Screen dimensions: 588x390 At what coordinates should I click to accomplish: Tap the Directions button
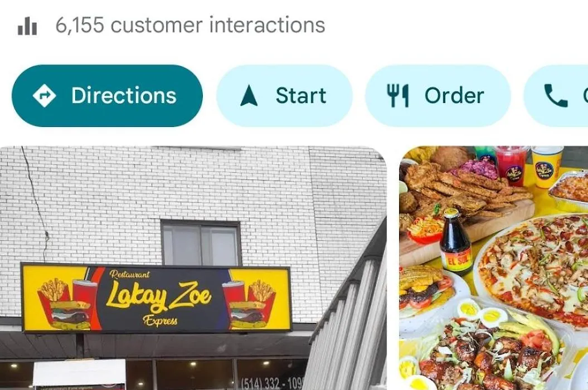click(x=107, y=96)
